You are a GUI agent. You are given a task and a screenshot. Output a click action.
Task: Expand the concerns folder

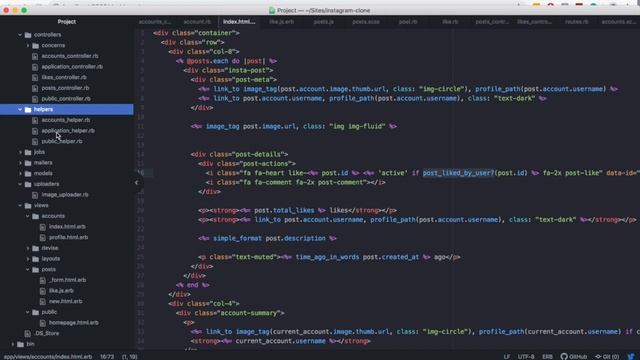point(28,46)
